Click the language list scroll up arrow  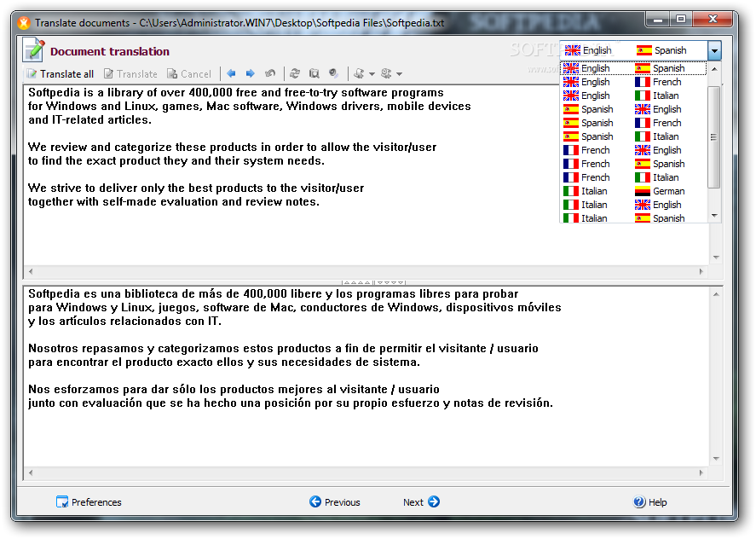click(714, 69)
